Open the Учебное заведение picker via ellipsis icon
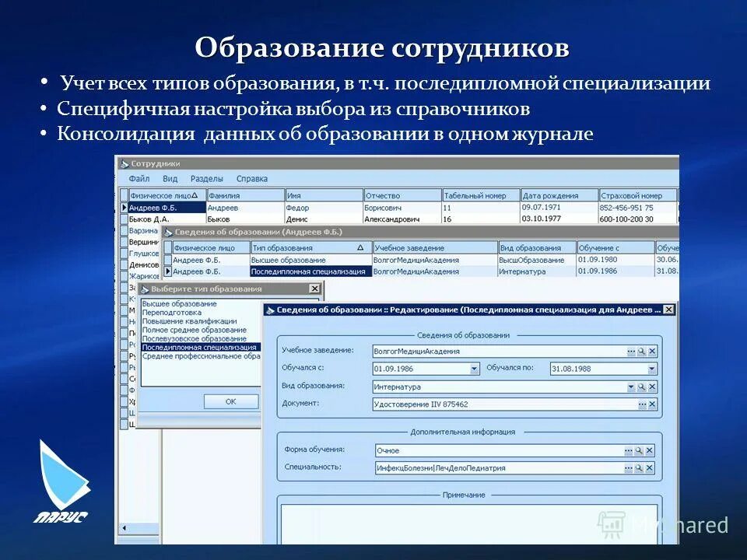 tap(631, 351)
